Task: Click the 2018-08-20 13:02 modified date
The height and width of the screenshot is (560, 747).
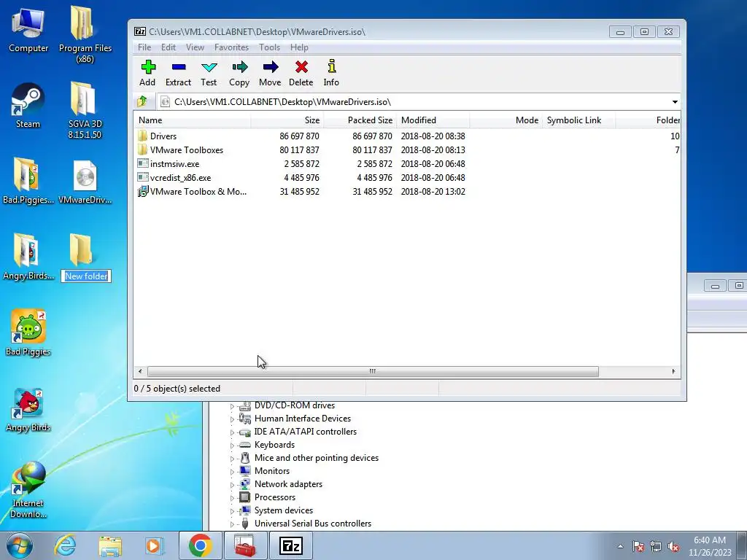Action: click(433, 192)
